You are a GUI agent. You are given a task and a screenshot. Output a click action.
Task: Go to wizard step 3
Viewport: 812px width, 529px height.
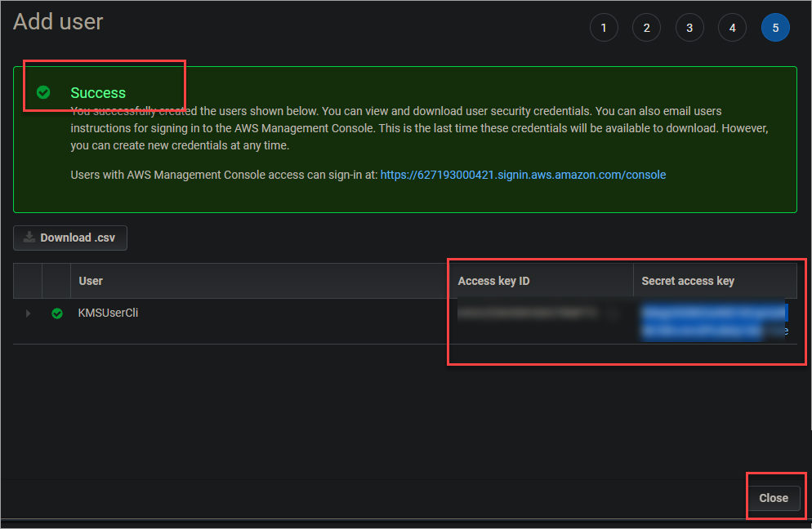click(689, 28)
